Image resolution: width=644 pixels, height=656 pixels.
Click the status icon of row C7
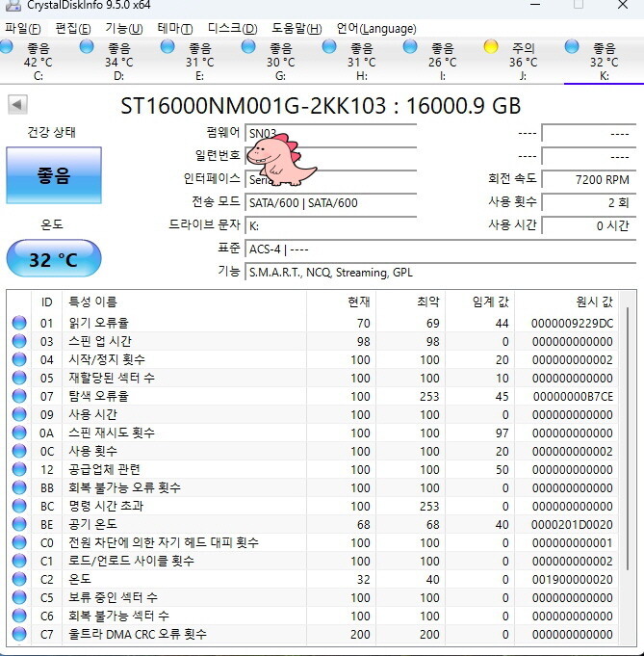(19, 634)
